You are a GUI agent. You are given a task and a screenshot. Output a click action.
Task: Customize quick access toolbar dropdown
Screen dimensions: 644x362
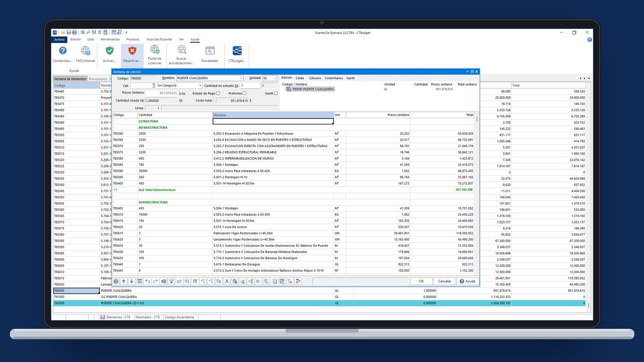point(126,33)
